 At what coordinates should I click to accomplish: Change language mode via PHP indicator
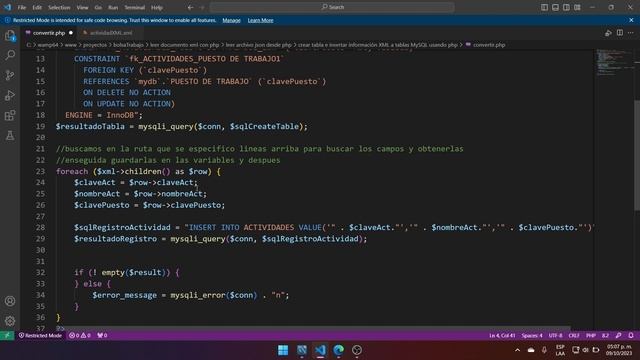point(591,336)
